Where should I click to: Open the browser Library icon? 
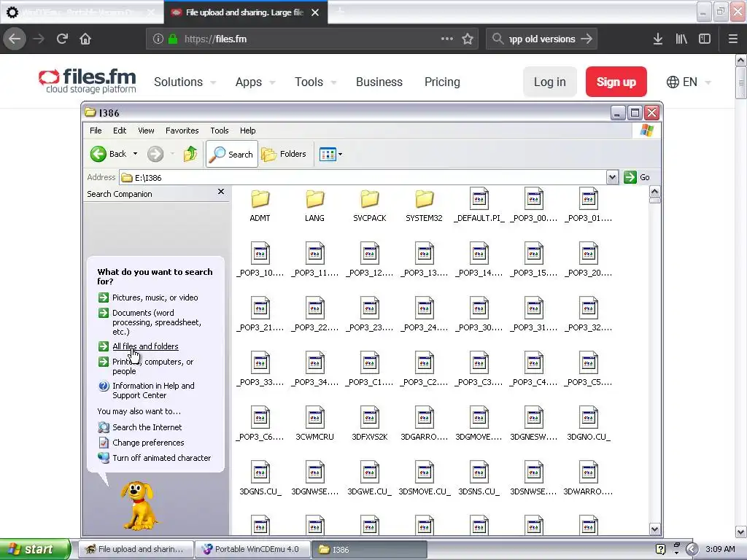[x=681, y=39]
